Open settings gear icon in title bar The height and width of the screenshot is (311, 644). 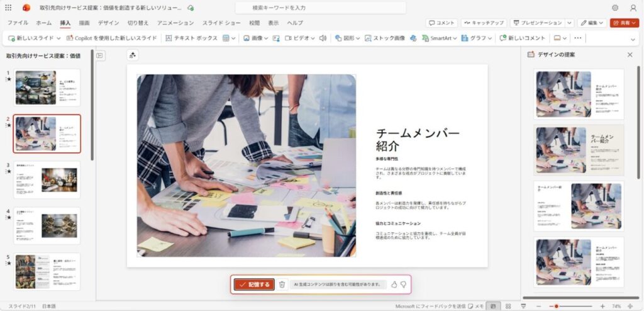615,8
